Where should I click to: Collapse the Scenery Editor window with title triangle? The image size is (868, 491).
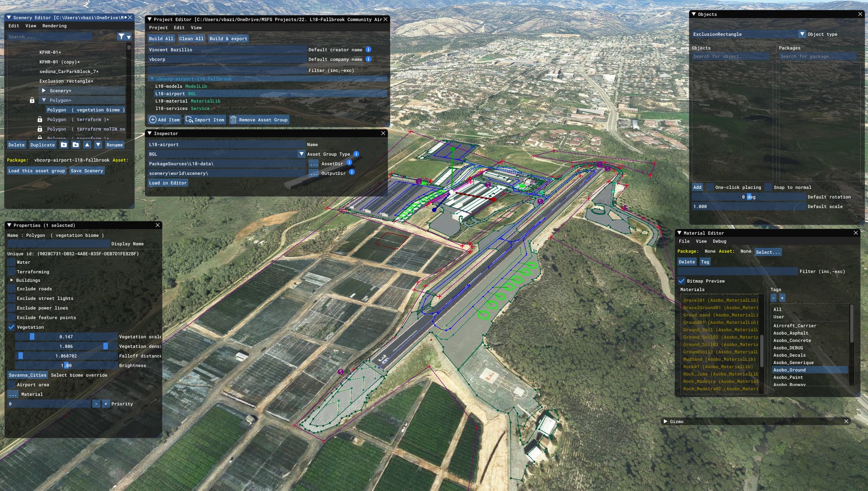coord(9,18)
